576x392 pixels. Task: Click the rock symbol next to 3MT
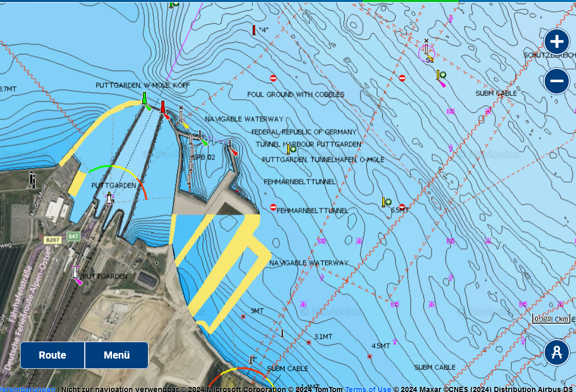(x=243, y=316)
